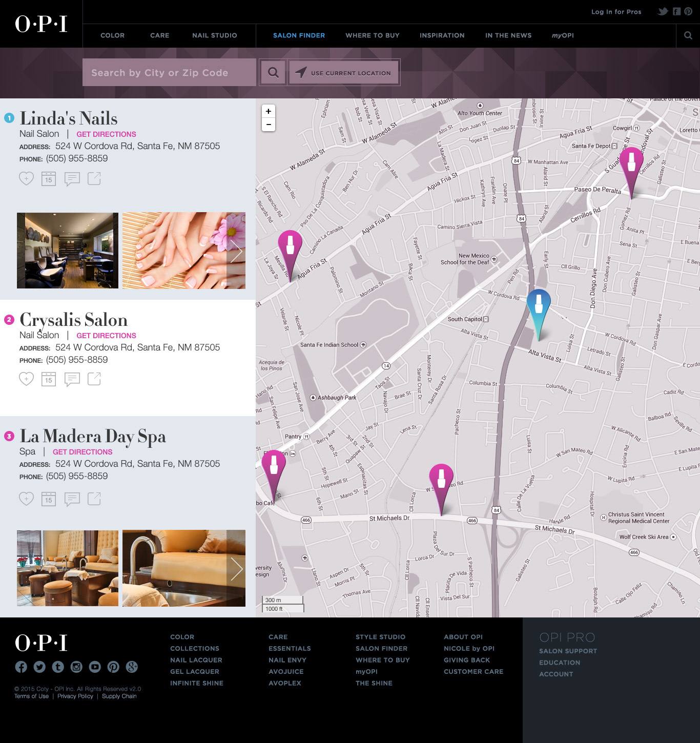Zoom in on the map

click(269, 111)
